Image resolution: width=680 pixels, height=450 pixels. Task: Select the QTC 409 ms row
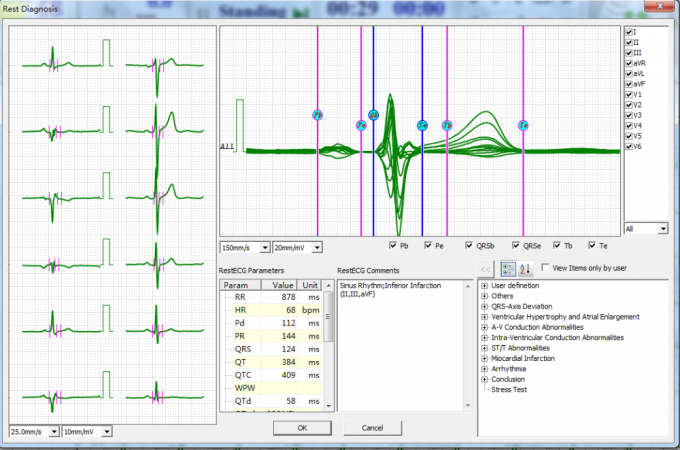coord(271,375)
